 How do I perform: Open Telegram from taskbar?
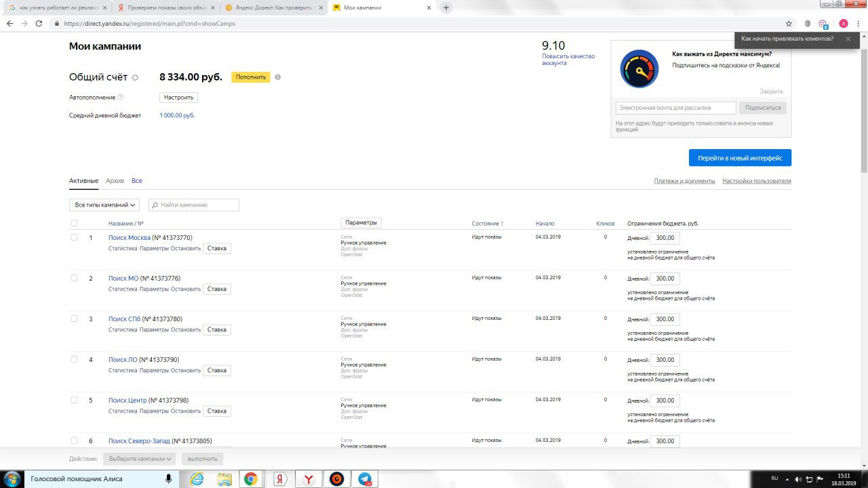click(x=364, y=479)
